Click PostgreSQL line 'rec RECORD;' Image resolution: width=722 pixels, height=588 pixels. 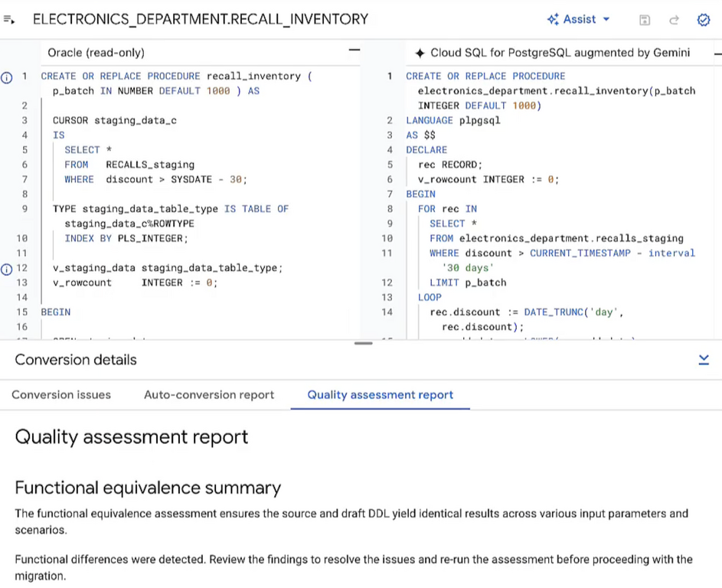[450, 165]
